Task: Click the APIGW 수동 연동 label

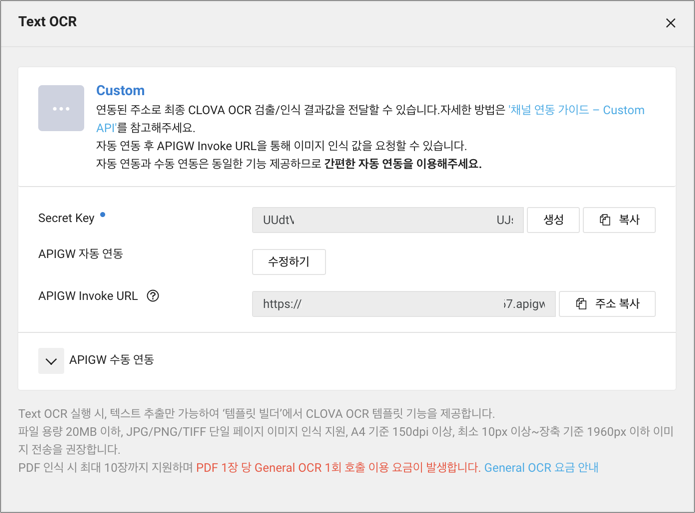Action: tap(111, 360)
